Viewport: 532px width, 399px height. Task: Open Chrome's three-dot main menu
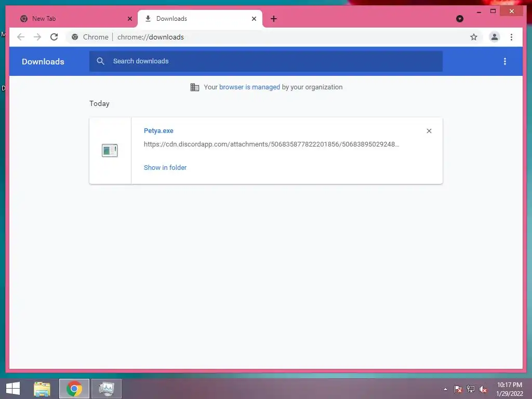point(511,37)
